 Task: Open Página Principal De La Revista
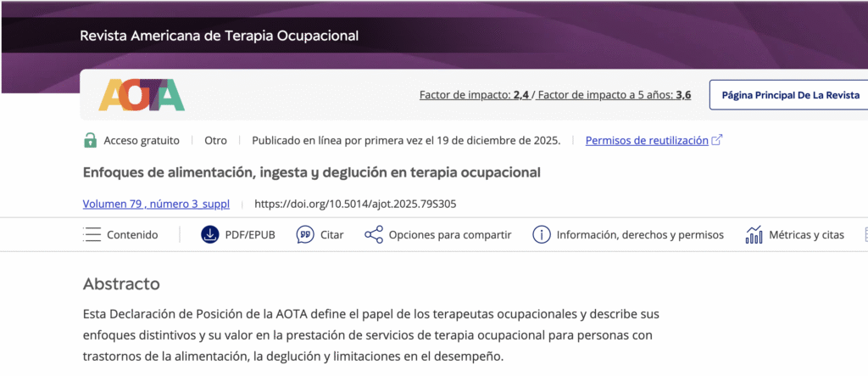coord(791,95)
